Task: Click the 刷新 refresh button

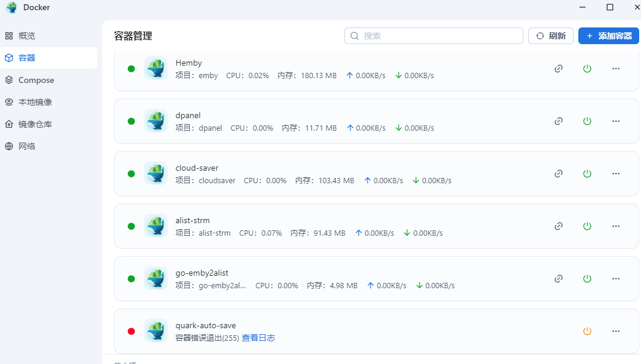Action: 551,36
